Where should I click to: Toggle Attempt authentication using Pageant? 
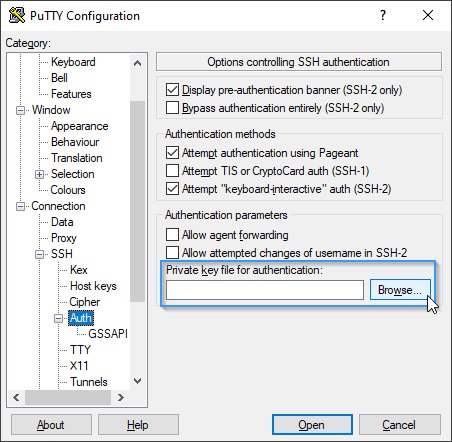coord(172,153)
